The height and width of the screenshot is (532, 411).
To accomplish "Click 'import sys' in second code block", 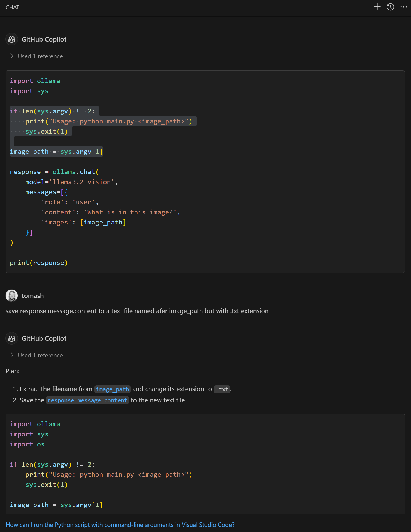I will 29,434.
